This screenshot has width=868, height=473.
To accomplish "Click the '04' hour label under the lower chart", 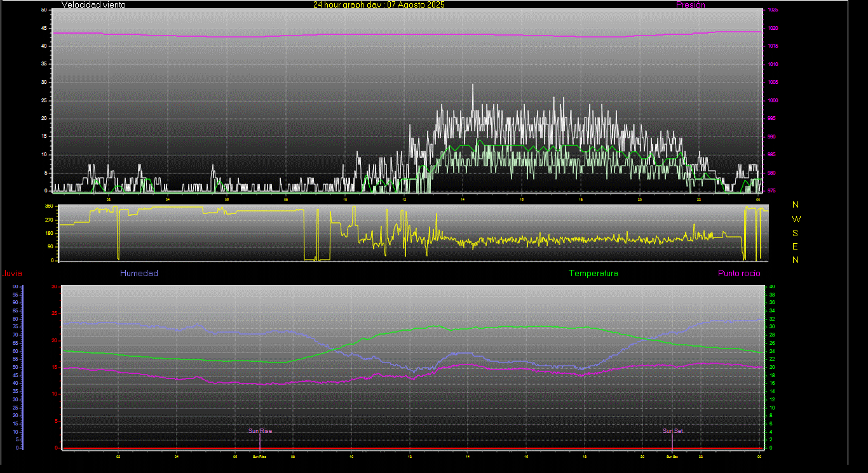I will tap(177, 456).
